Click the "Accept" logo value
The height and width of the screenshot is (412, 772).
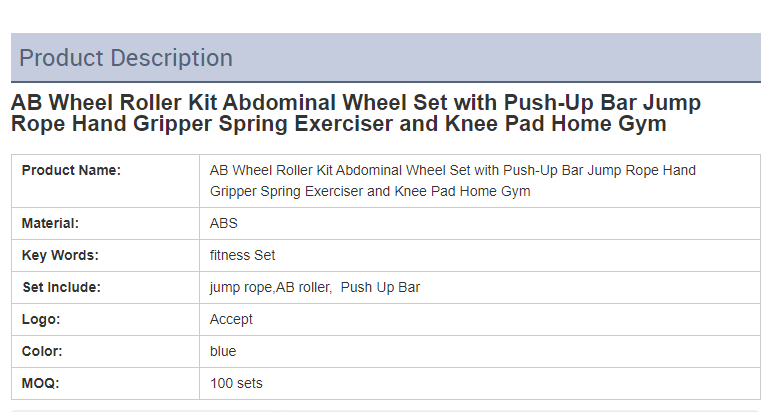[231, 319]
